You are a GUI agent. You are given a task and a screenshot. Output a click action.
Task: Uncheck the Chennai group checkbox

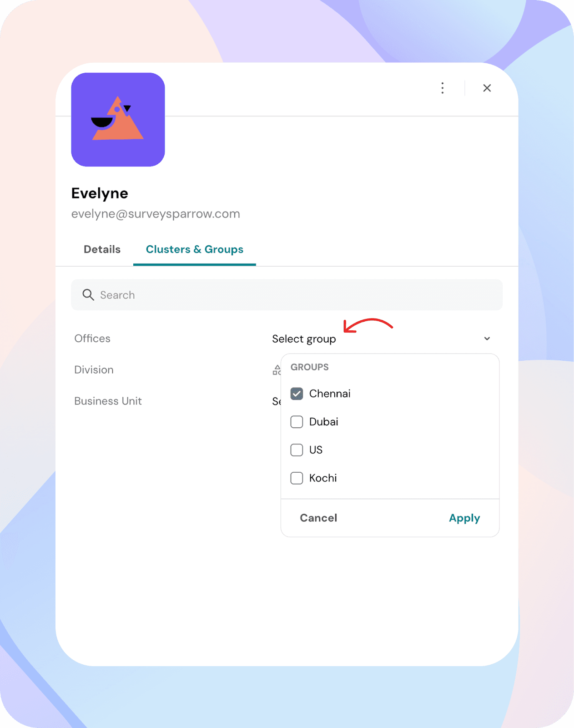[297, 394]
